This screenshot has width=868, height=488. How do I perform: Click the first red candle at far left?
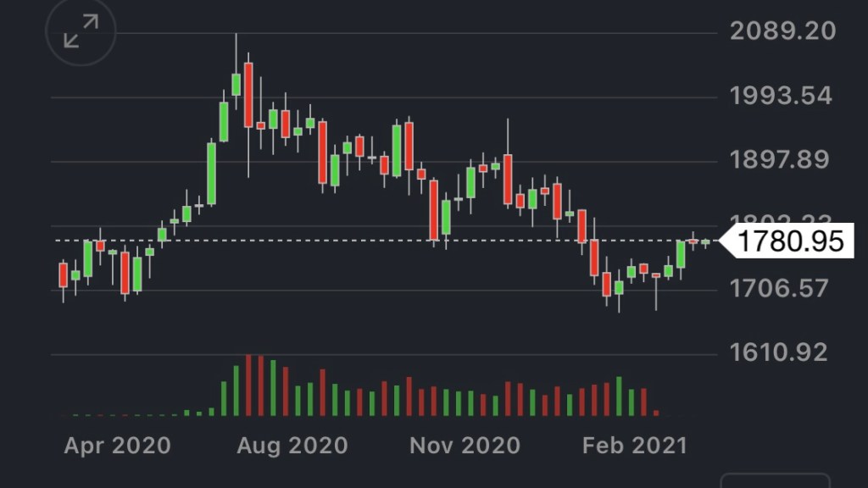(x=63, y=274)
